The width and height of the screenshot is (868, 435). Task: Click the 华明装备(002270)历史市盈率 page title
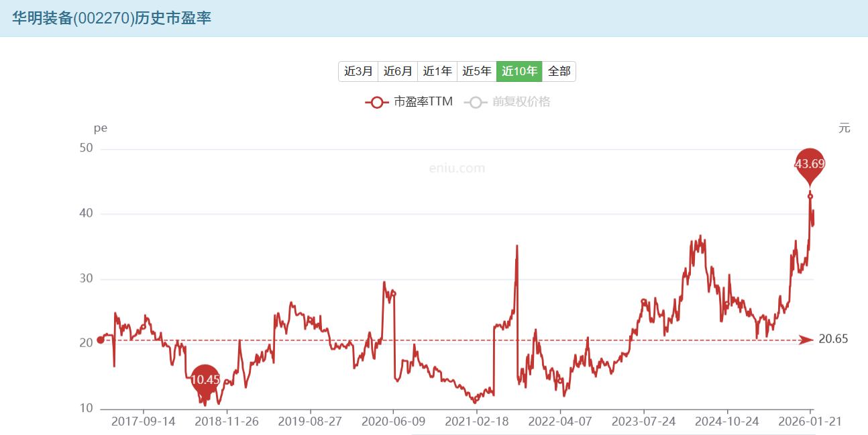coord(111,18)
